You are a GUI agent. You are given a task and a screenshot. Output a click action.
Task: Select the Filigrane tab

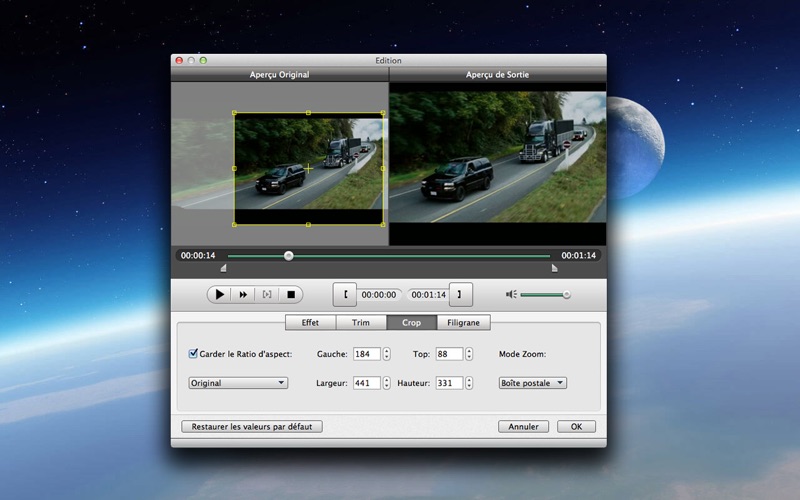(462, 323)
